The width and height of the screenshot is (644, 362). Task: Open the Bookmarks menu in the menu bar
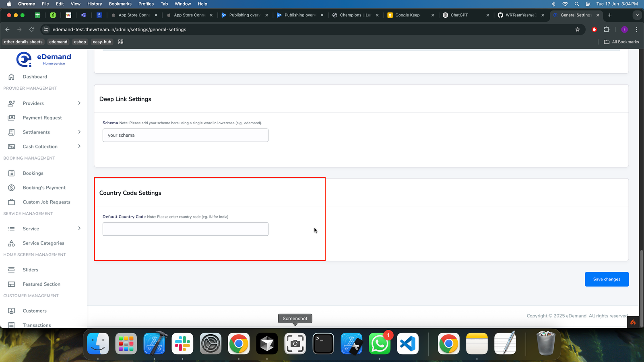coord(120,4)
